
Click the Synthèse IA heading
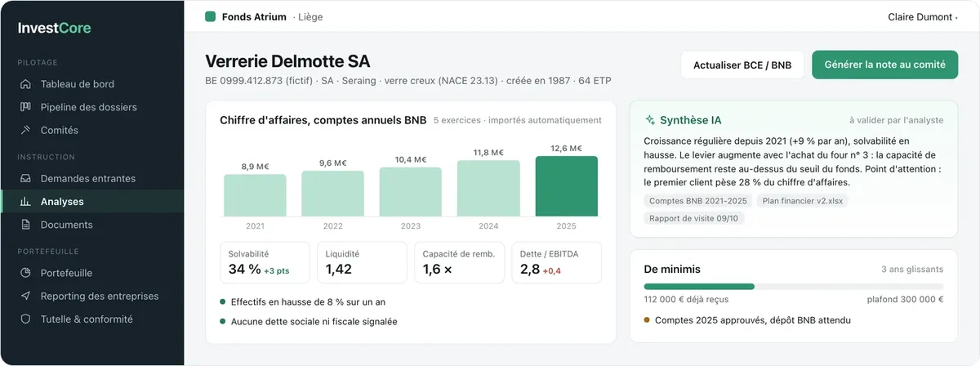click(x=690, y=120)
